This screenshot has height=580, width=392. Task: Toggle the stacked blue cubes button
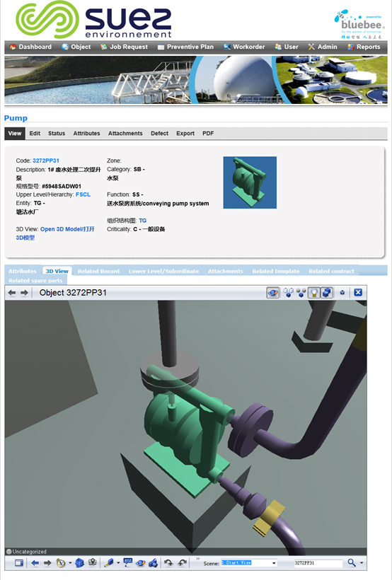(x=326, y=293)
